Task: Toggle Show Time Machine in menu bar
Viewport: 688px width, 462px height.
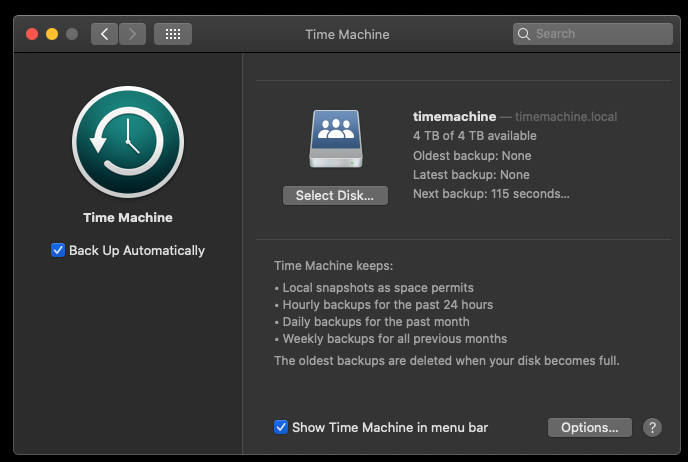Action: pos(281,427)
